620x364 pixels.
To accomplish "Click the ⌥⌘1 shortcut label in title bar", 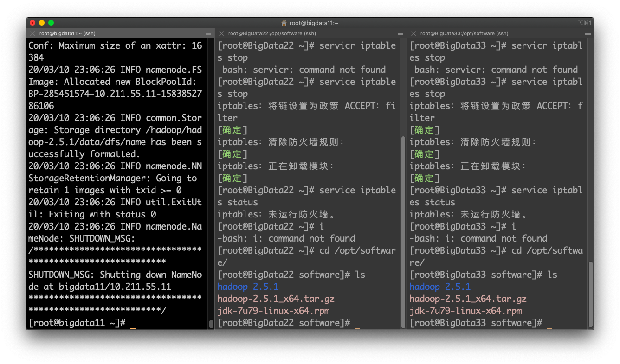I will coord(585,23).
